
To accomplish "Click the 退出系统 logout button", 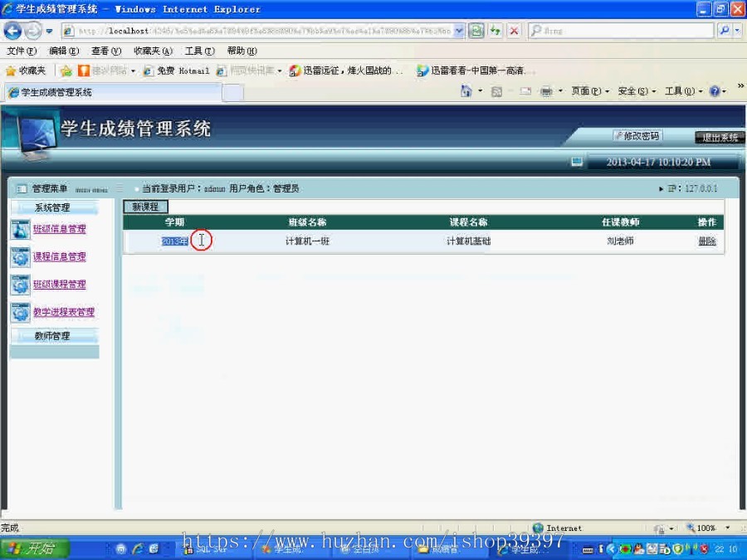I will (720, 138).
